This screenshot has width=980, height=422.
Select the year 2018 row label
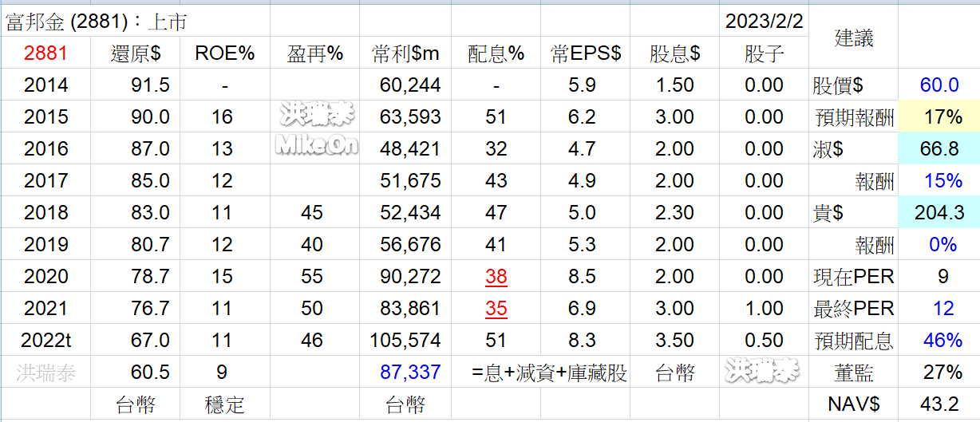(x=45, y=213)
